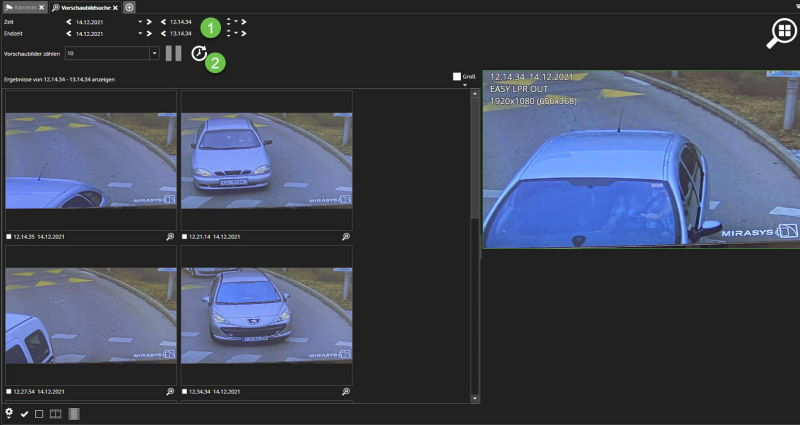Open the Endzeit date picker dropdown arrow
Viewport: 800px width, 425px height.
[x=141, y=34]
